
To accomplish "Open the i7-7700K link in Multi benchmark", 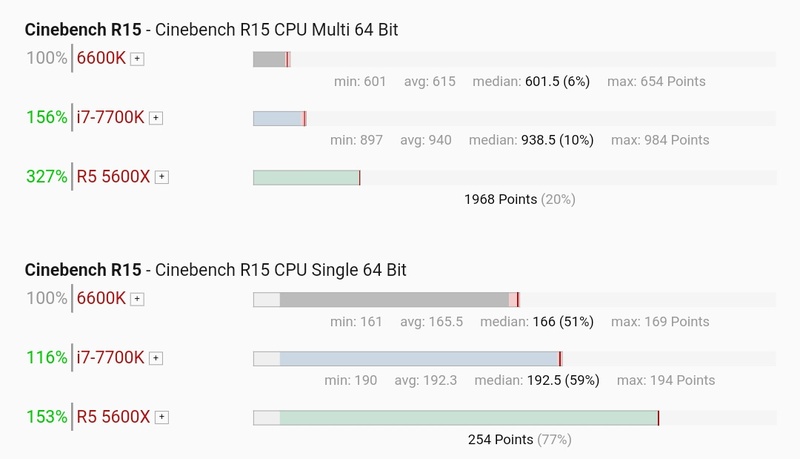I will tap(111, 117).
